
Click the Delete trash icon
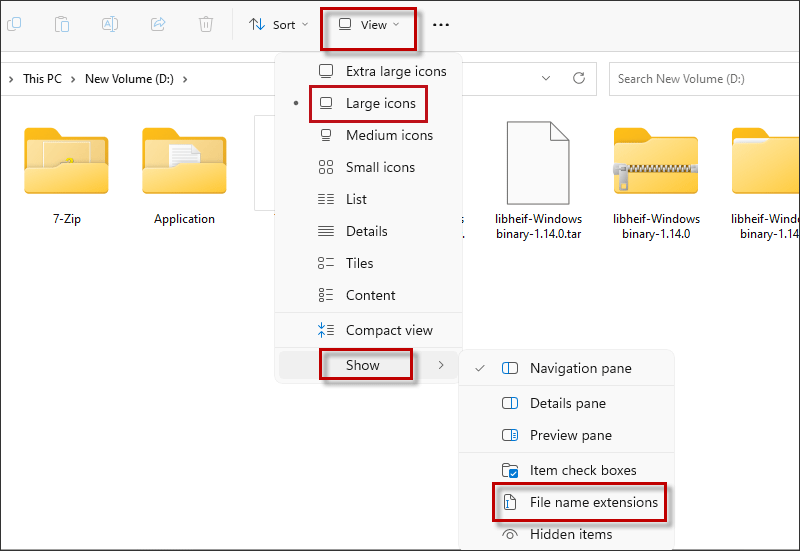click(206, 24)
